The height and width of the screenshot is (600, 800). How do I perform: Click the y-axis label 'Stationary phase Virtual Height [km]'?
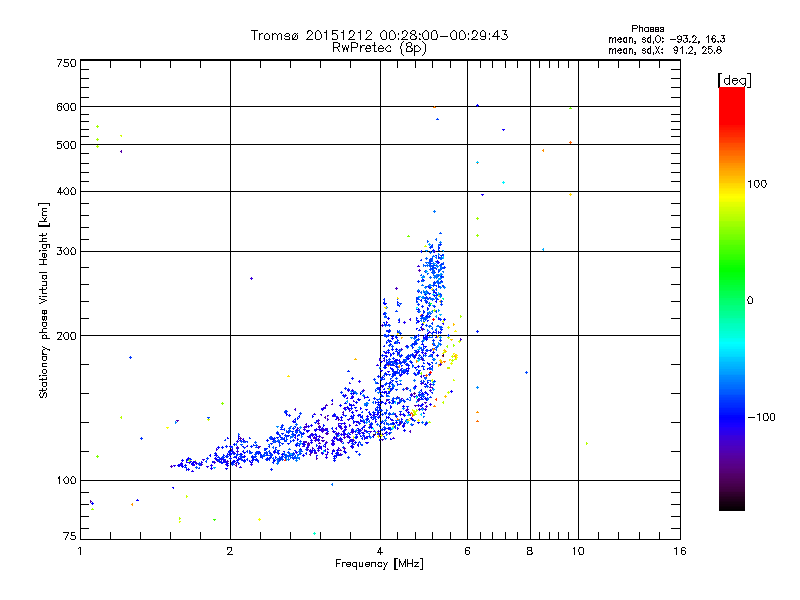pyautogui.click(x=44, y=301)
